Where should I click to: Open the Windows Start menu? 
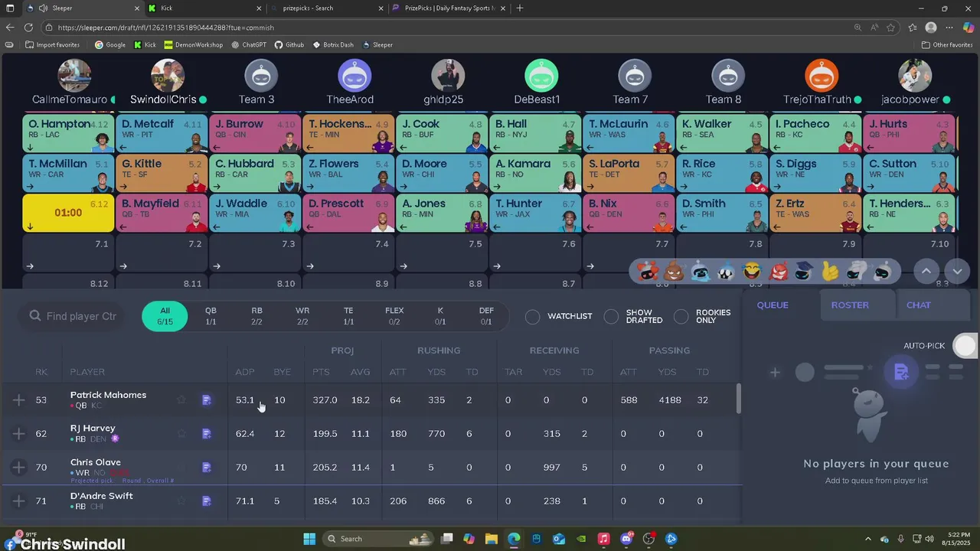pyautogui.click(x=309, y=539)
